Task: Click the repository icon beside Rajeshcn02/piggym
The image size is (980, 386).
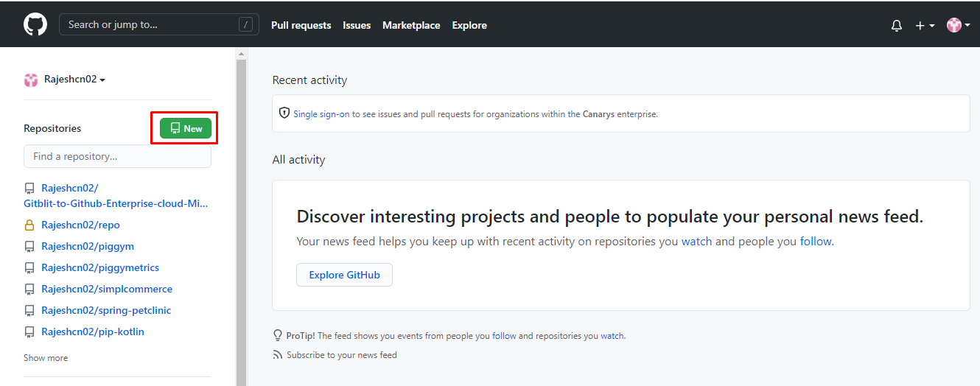Action: (x=29, y=246)
